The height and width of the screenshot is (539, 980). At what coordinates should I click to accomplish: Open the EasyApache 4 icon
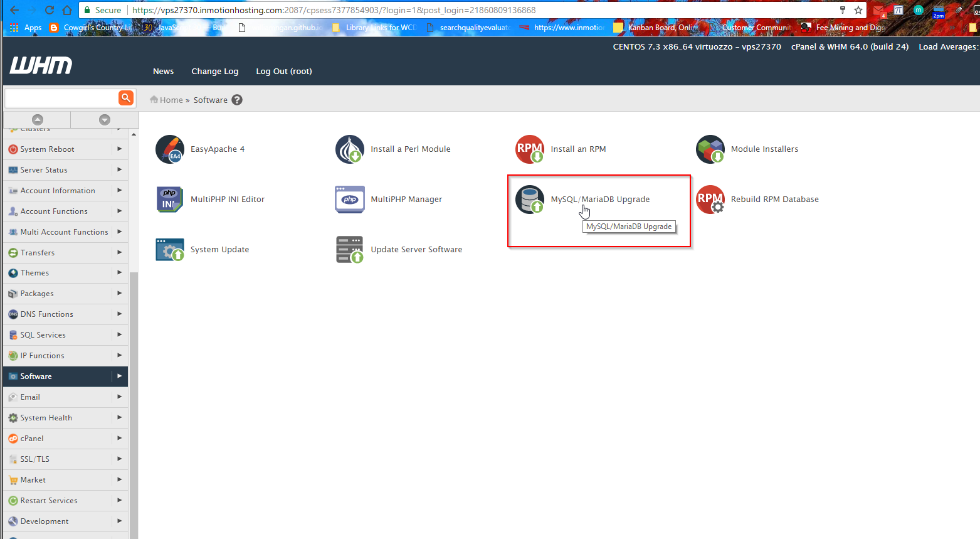[169, 149]
